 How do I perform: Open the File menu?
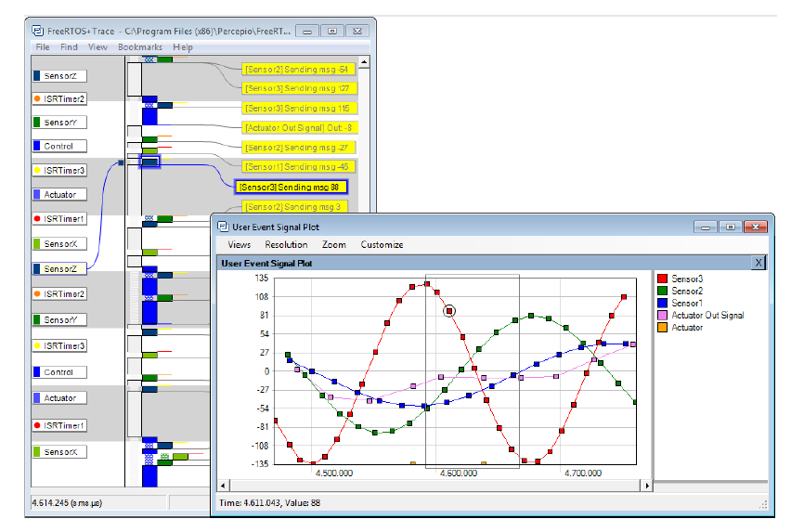[x=43, y=47]
